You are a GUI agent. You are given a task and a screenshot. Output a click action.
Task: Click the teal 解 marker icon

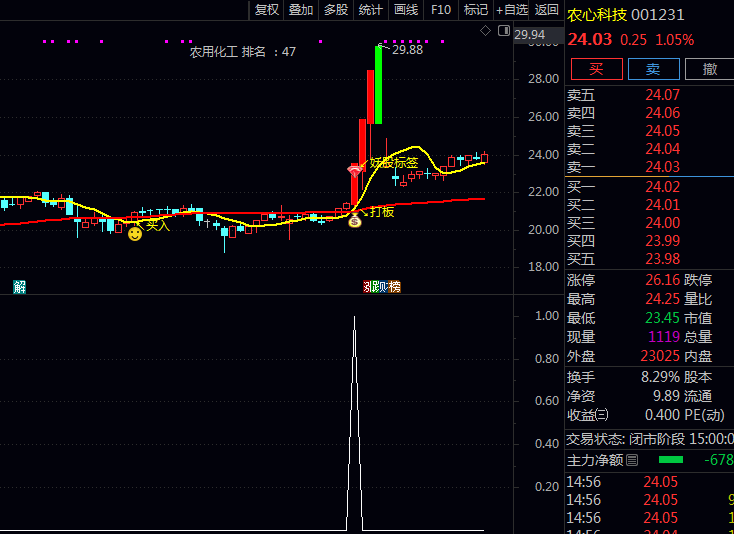19,286
